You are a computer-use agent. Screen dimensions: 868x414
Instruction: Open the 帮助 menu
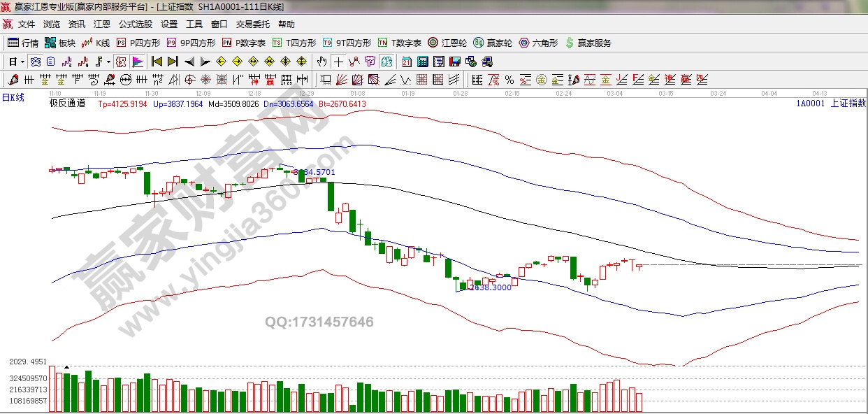point(287,24)
